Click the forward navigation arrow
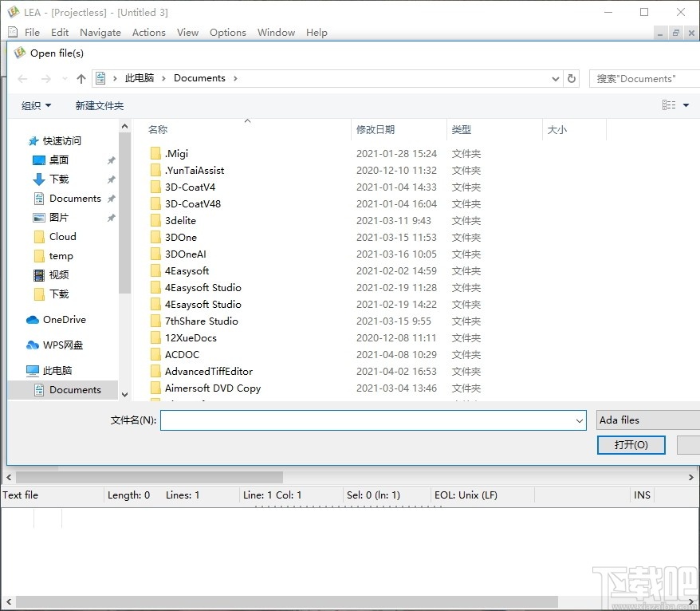The image size is (700, 611). click(x=45, y=79)
